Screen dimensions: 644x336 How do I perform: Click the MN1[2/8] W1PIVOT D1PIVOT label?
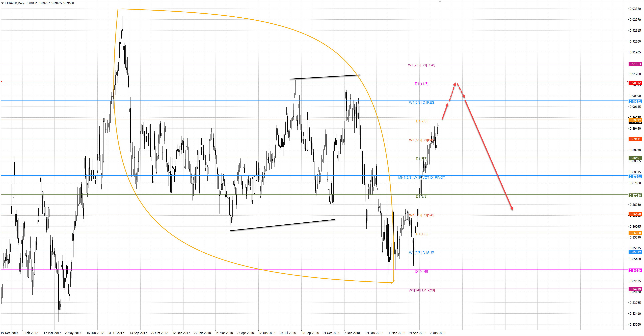coord(421,178)
